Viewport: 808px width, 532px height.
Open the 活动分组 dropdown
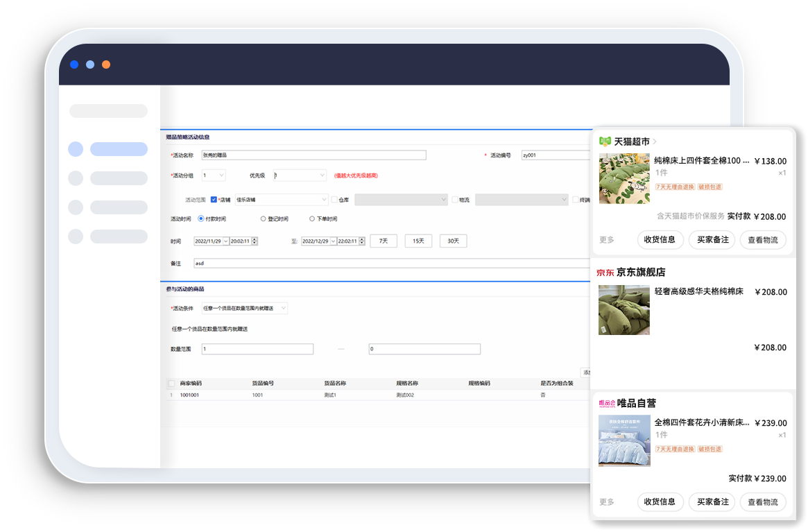pos(214,175)
